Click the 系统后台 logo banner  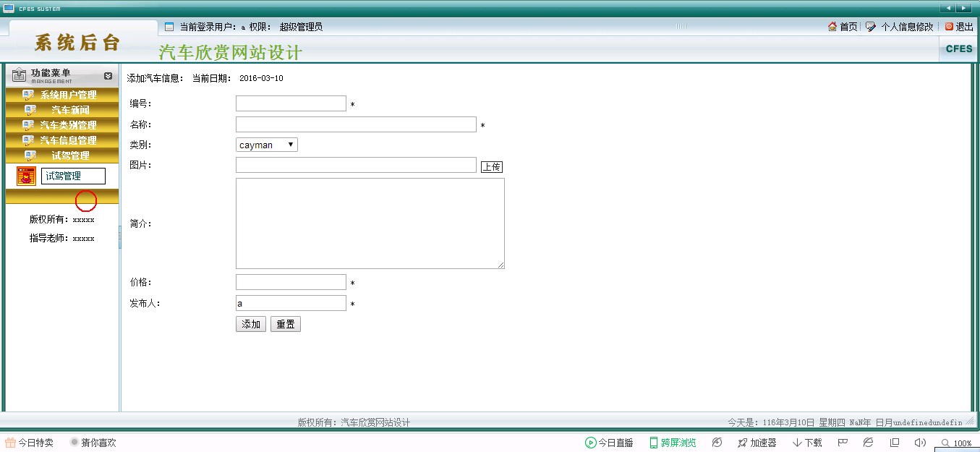tap(77, 43)
